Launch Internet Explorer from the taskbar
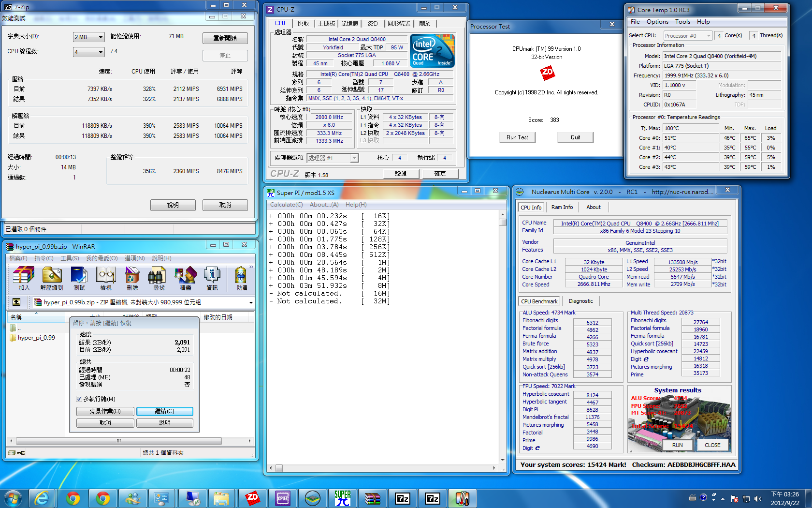The image size is (812, 508). coord(43,498)
